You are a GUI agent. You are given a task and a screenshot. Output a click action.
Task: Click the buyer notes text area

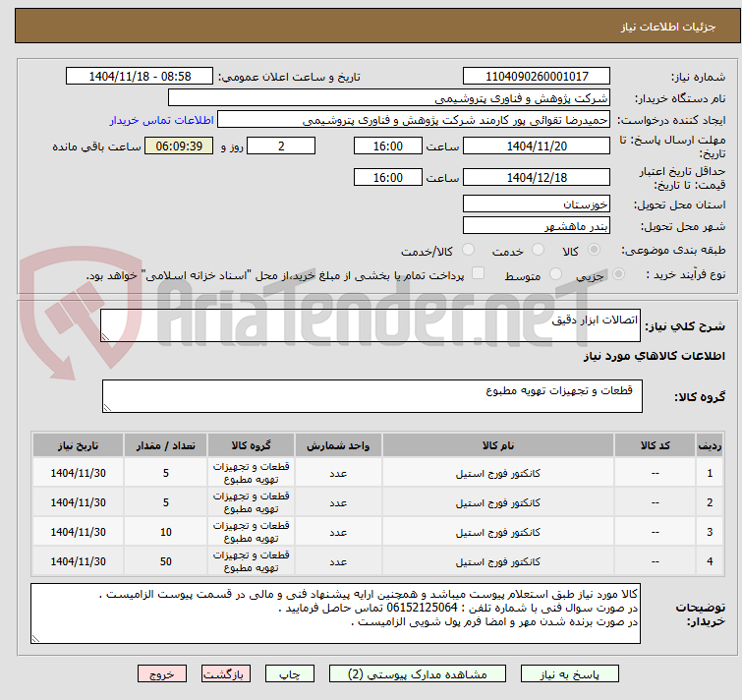(x=335, y=613)
